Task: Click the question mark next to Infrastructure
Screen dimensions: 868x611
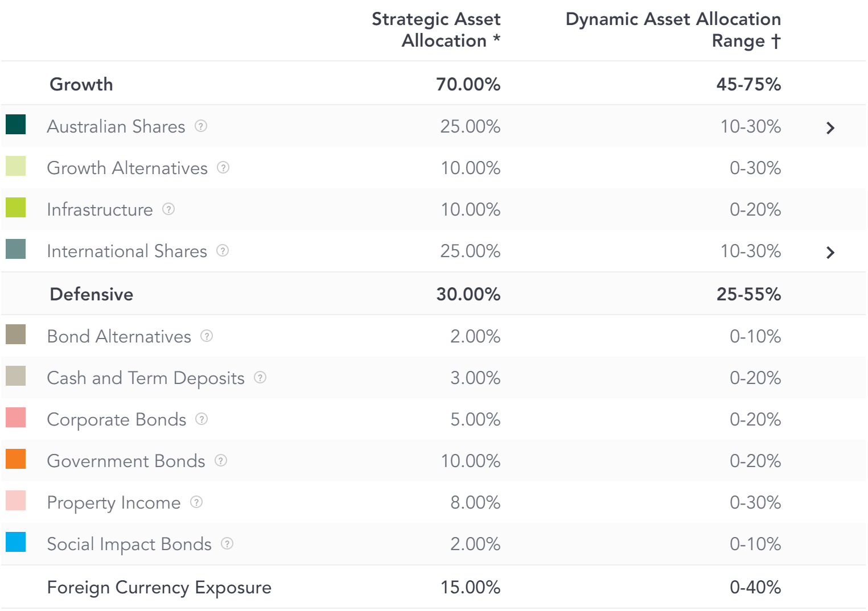Action: coord(168,209)
